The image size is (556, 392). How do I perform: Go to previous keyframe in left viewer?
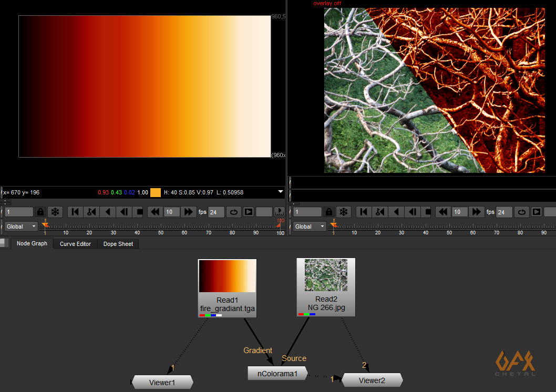pyautogui.click(x=91, y=212)
